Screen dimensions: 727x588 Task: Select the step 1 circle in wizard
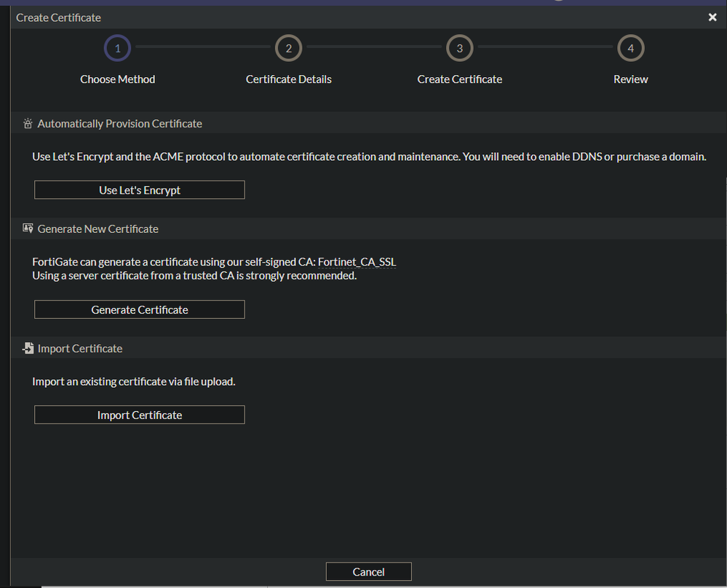click(x=118, y=49)
